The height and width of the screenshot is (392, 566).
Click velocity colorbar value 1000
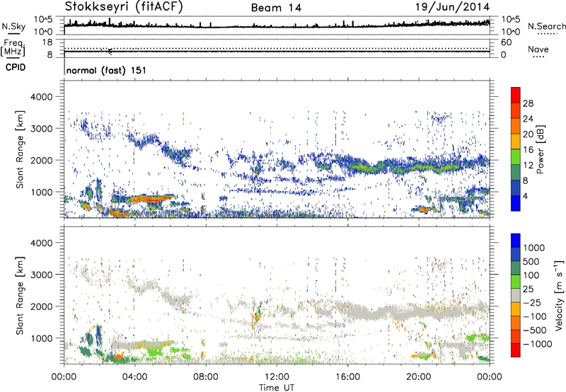tap(534, 248)
